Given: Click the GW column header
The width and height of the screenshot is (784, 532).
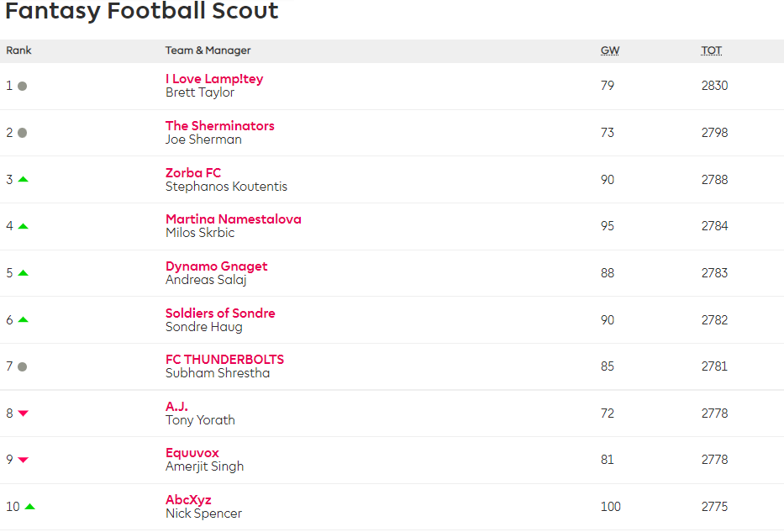Looking at the screenshot, I should point(610,50).
